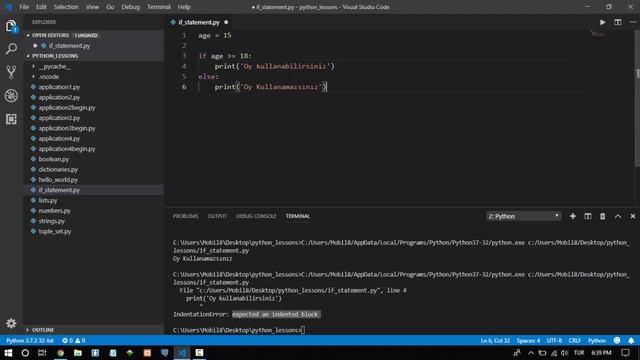
Task: Close the terminal panel
Action: click(x=633, y=216)
